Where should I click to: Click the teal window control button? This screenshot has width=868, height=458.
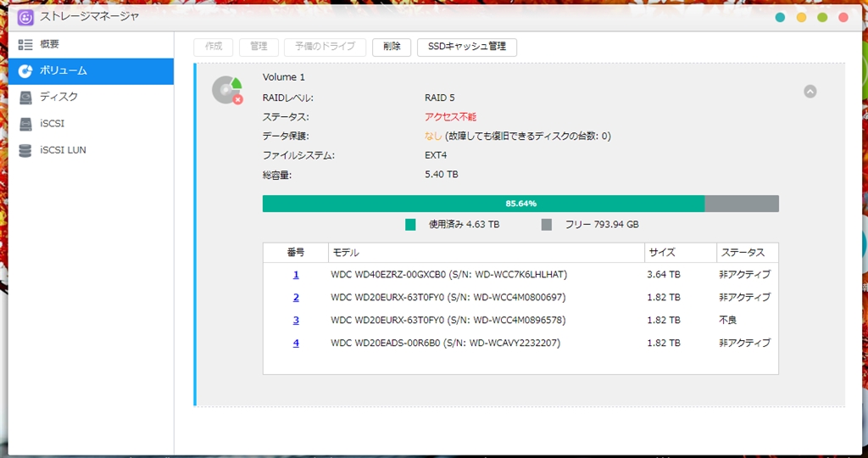coord(780,18)
